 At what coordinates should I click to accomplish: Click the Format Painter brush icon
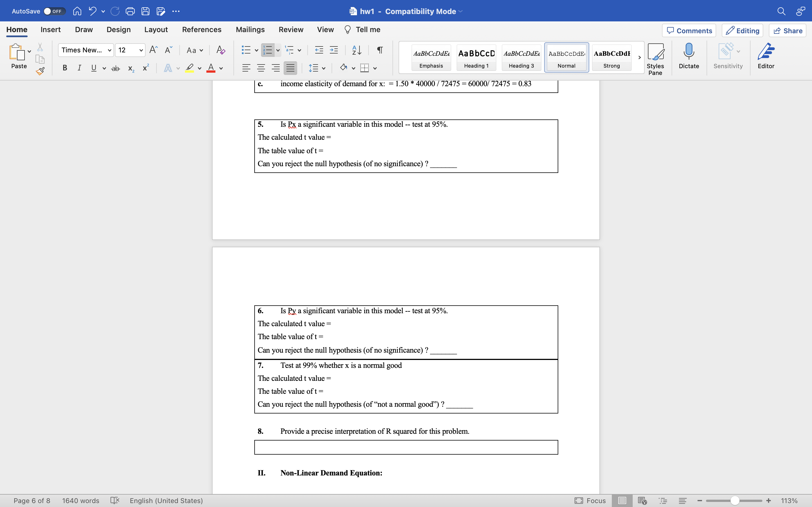point(40,71)
